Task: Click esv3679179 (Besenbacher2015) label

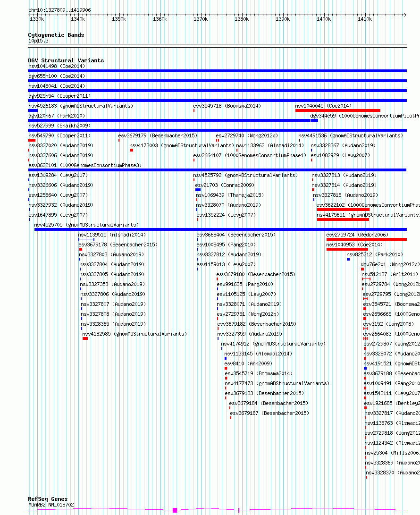Action: [x=158, y=135]
